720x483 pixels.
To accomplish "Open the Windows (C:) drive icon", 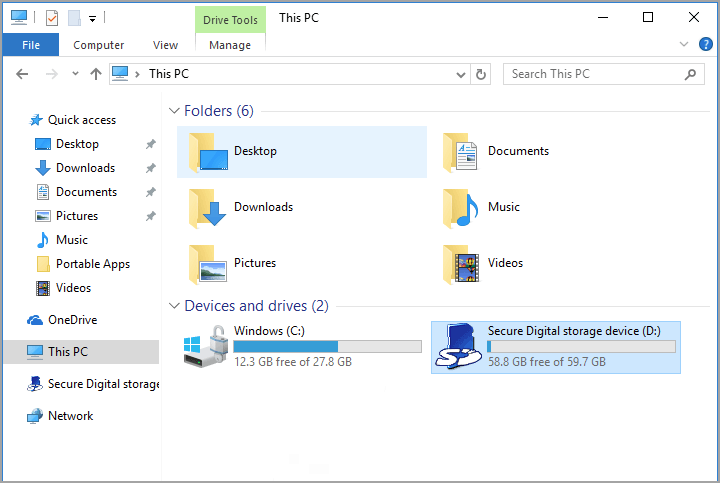I will [205, 347].
